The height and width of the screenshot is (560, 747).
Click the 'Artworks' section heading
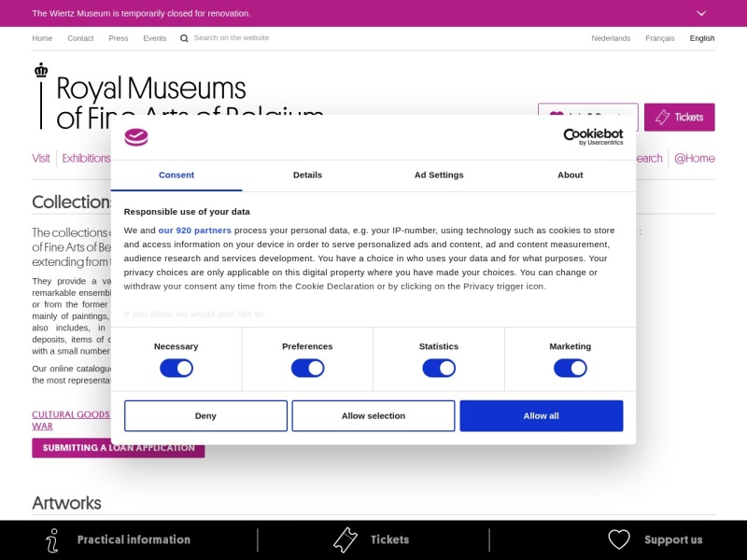point(66,503)
